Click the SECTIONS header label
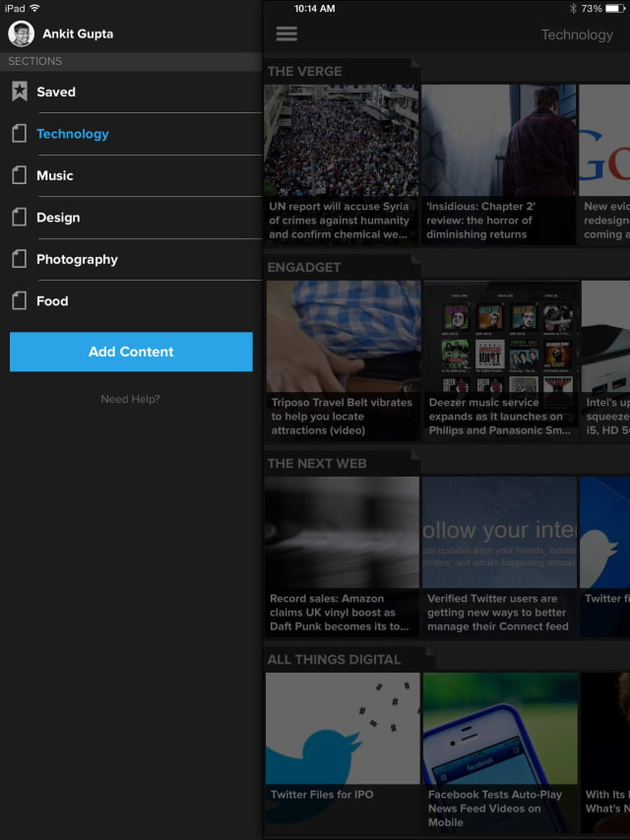The image size is (630, 840). click(x=34, y=61)
